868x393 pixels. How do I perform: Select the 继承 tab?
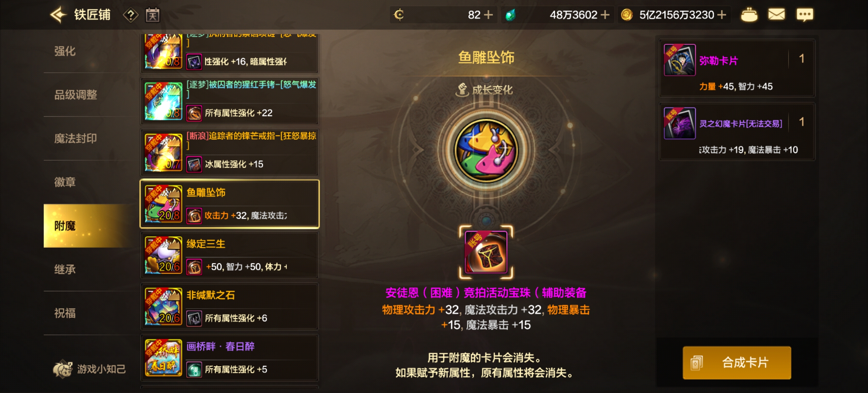(65, 269)
